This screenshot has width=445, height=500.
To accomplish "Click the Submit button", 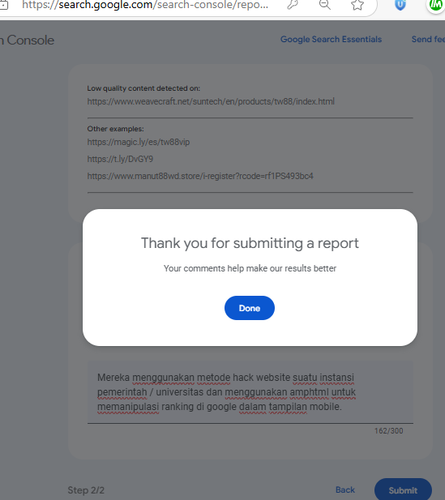I will tap(403, 490).
